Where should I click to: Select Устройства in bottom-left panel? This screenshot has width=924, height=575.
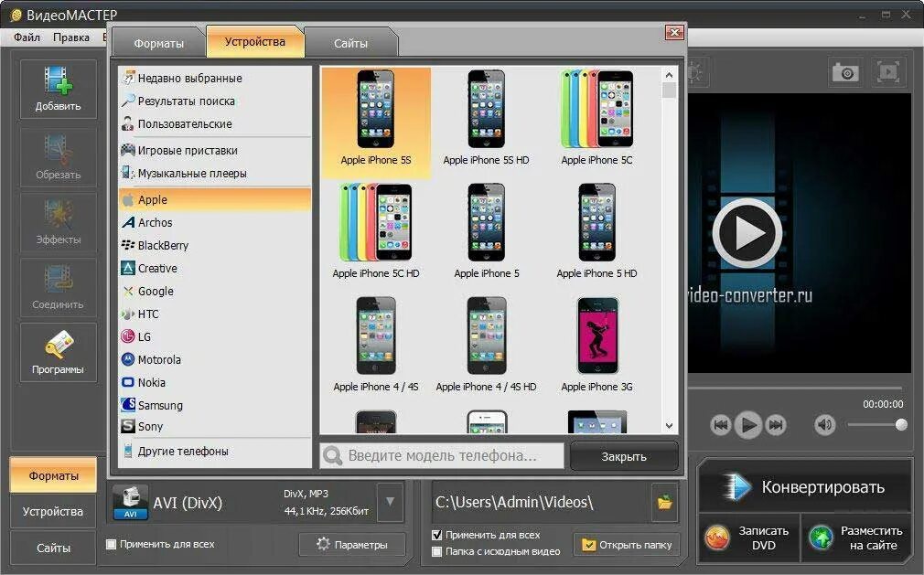(53, 511)
